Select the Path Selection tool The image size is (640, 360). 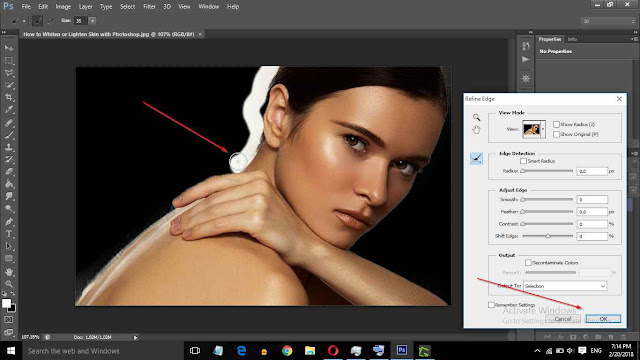pyautogui.click(x=9, y=246)
